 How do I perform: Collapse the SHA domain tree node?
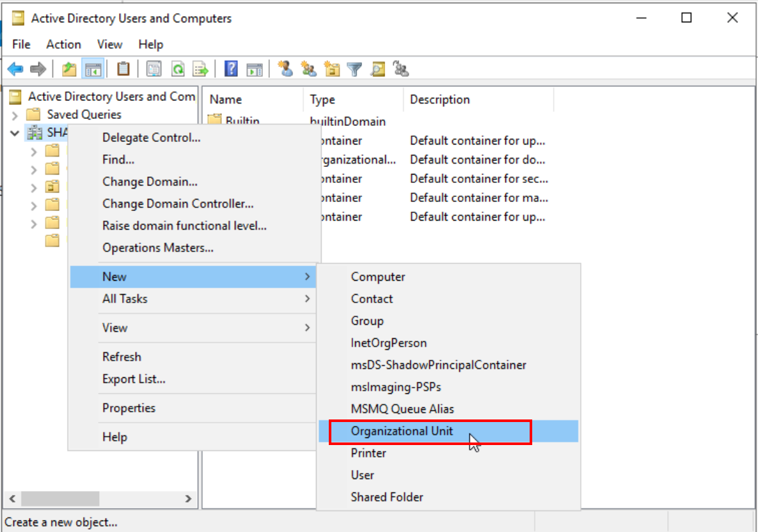(15, 133)
